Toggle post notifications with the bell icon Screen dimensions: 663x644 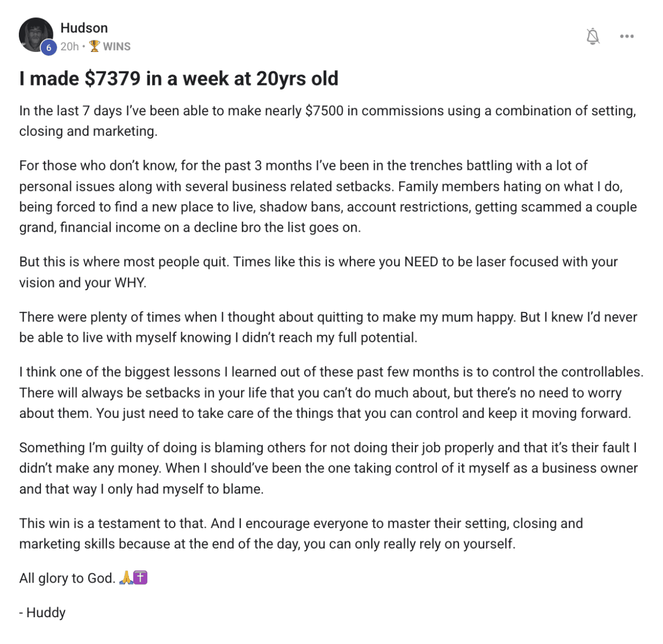[x=593, y=36]
